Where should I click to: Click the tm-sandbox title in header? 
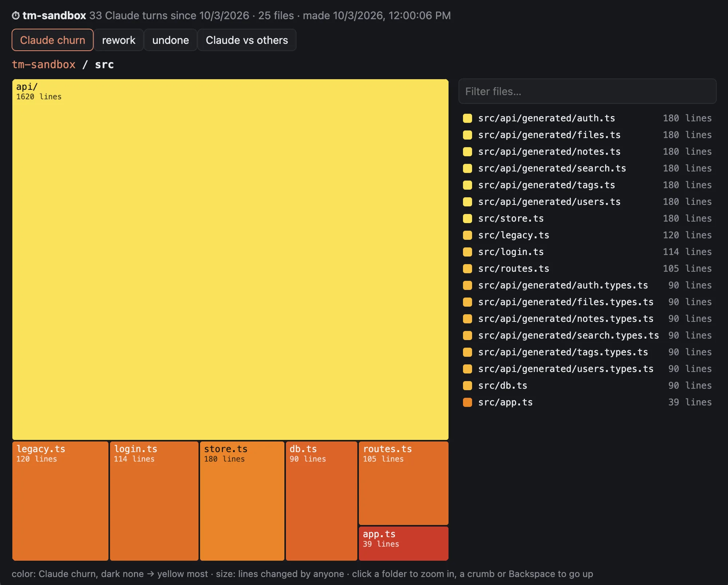coord(54,16)
